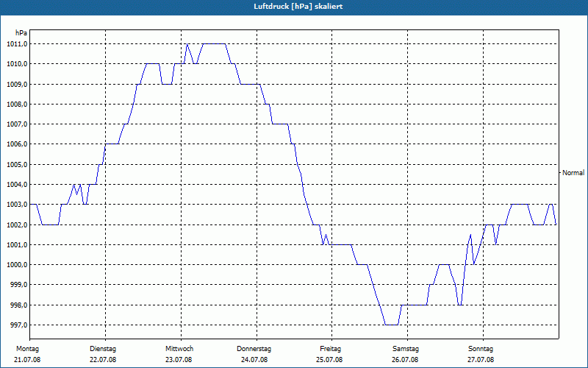Click the date 21.07.08
This screenshot has width=588, height=368.
(27, 360)
